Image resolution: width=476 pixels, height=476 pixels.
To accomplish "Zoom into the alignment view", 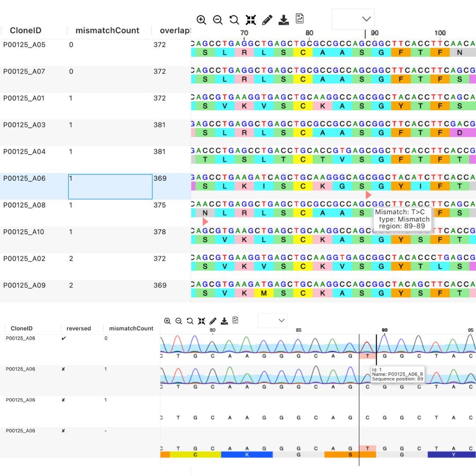I will 201,20.
